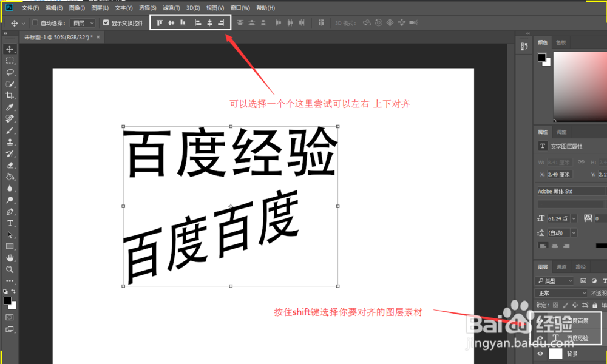The width and height of the screenshot is (607, 364).
Task: Select the Blur tool
Action: tap(10, 189)
